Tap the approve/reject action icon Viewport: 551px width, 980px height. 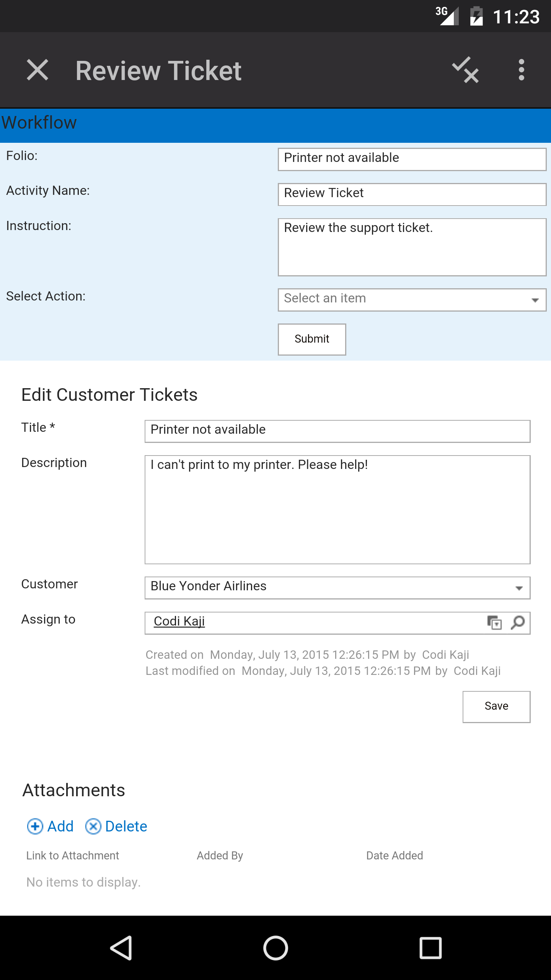(x=465, y=70)
